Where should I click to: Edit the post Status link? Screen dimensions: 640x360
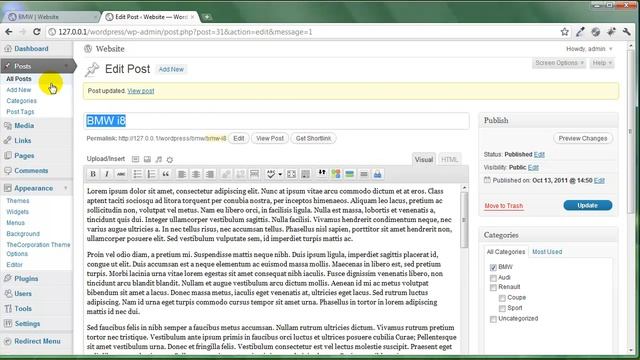(x=539, y=154)
